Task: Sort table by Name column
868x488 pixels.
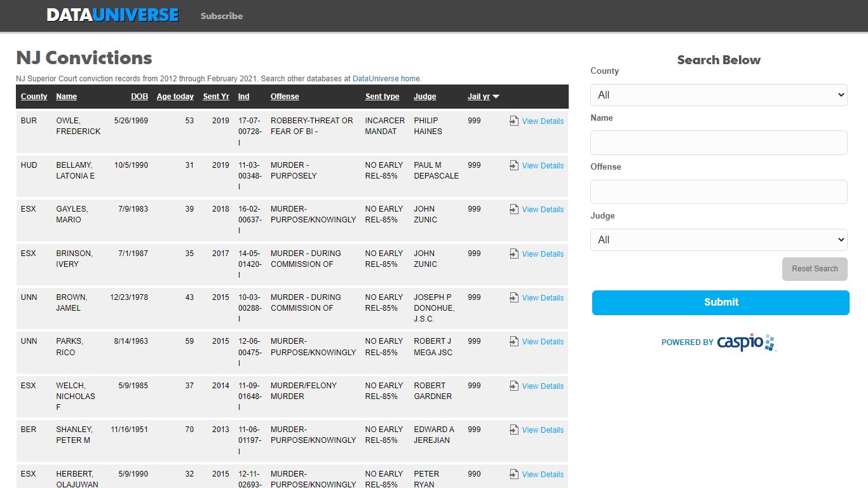Action: pos(66,97)
